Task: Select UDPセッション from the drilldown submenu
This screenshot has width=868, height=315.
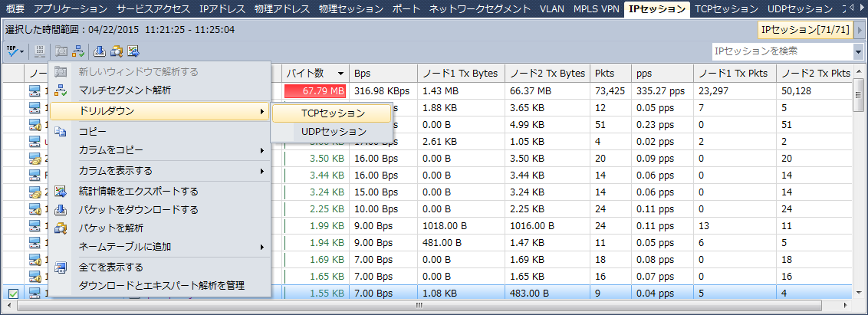Action: click(x=333, y=131)
